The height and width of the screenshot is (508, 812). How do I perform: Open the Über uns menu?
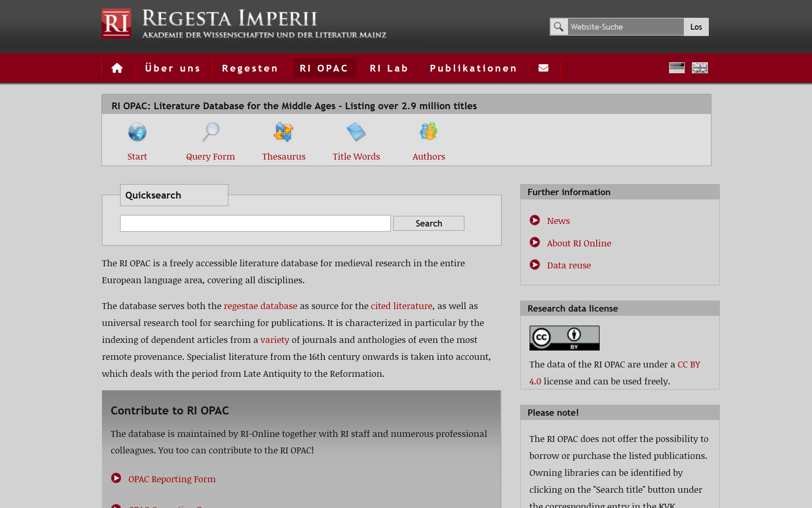point(173,68)
